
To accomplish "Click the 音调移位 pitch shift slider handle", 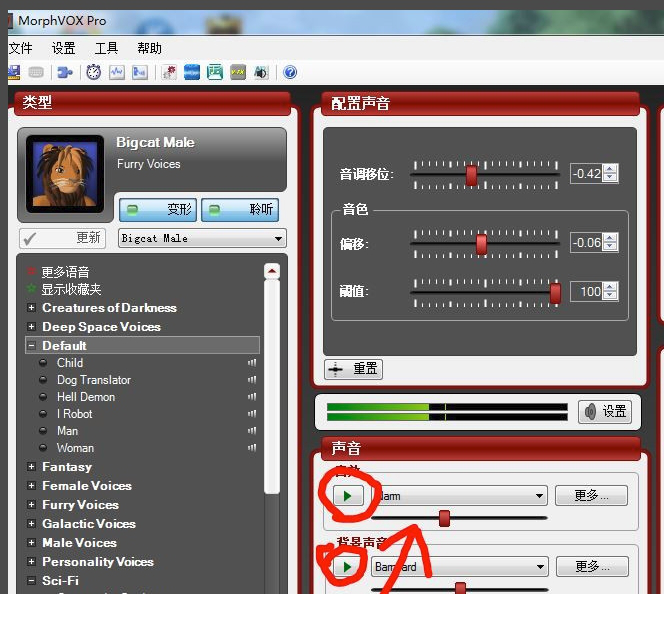I will 471,175.
